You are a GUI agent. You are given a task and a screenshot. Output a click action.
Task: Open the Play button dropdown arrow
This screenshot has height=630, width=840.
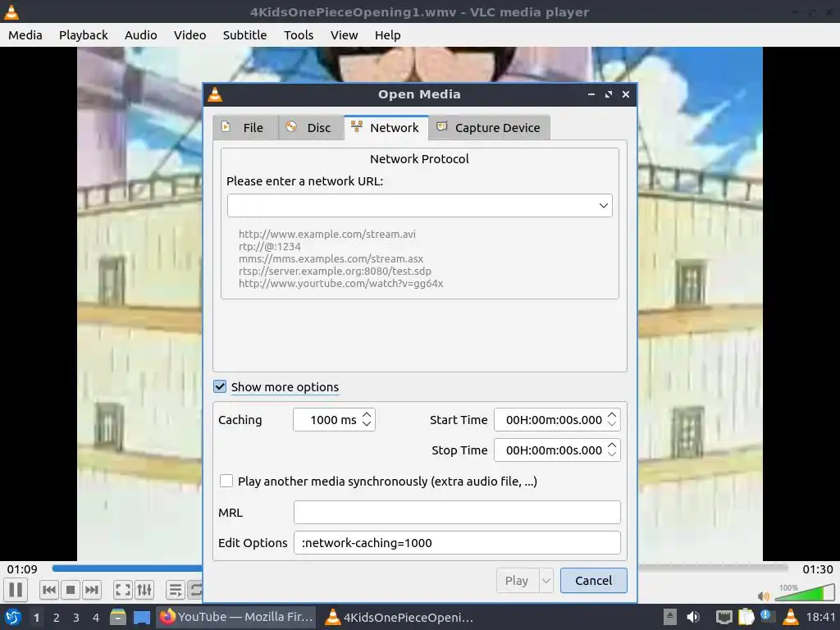click(x=546, y=581)
